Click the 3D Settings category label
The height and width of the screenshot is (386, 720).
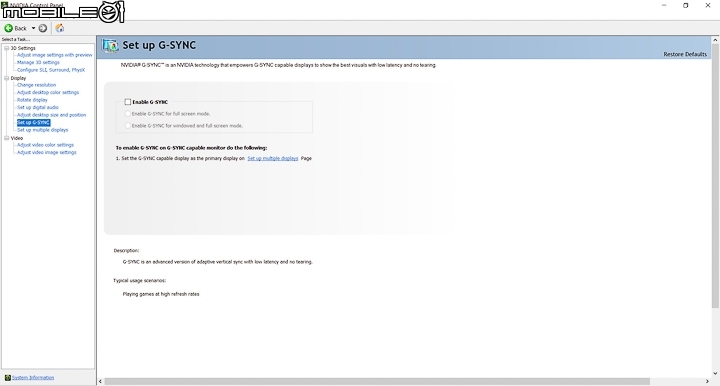point(23,48)
